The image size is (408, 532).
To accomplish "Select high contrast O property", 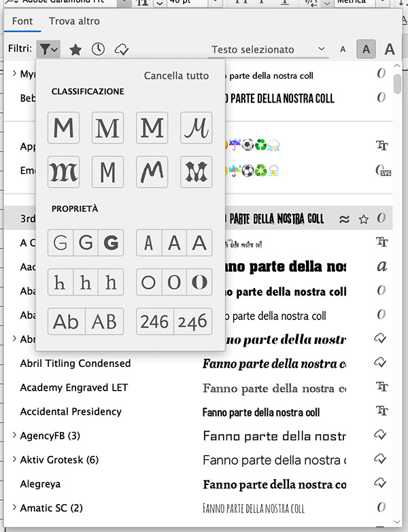I will (200, 282).
